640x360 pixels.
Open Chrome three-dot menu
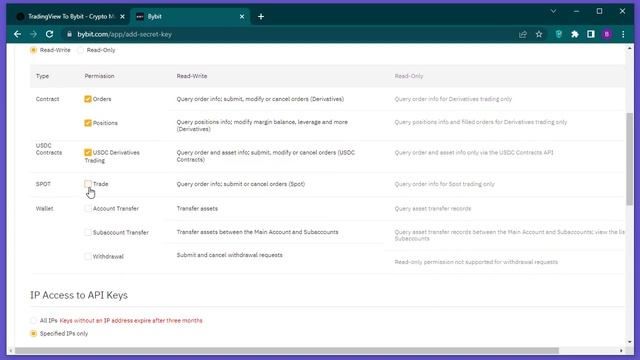point(623,34)
